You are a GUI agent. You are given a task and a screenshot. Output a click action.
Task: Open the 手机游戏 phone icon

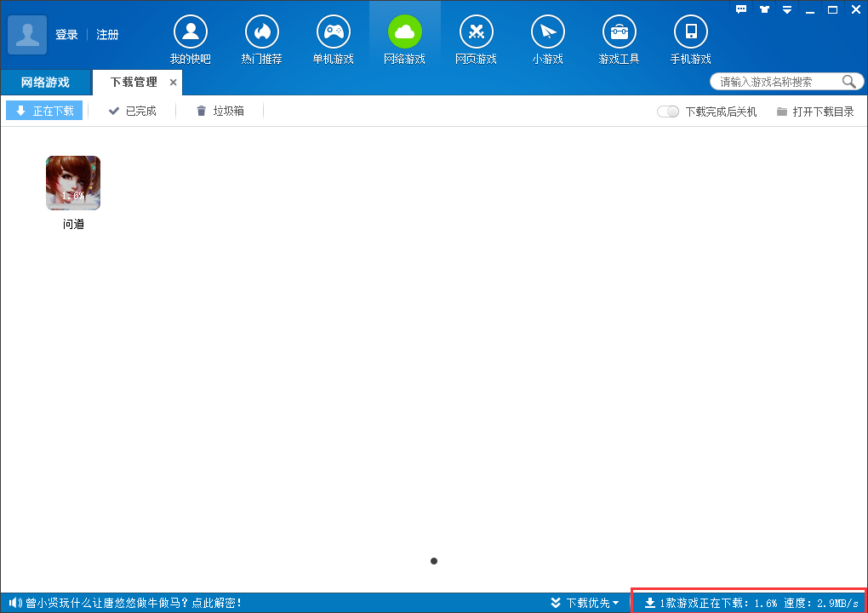coord(690,32)
